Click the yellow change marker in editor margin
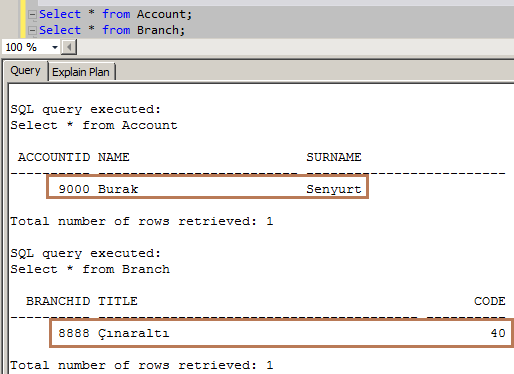Screen dimensions: 514x374 pos(23,19)
